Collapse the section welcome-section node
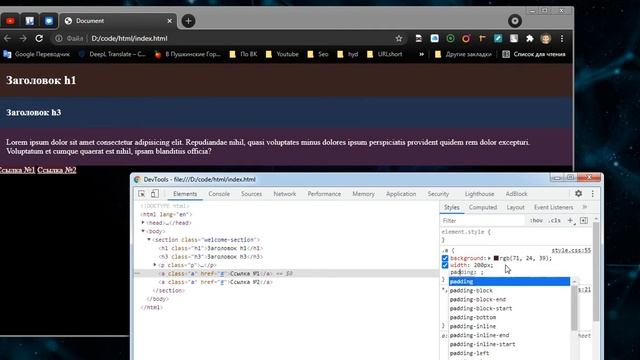 point(149,240)
